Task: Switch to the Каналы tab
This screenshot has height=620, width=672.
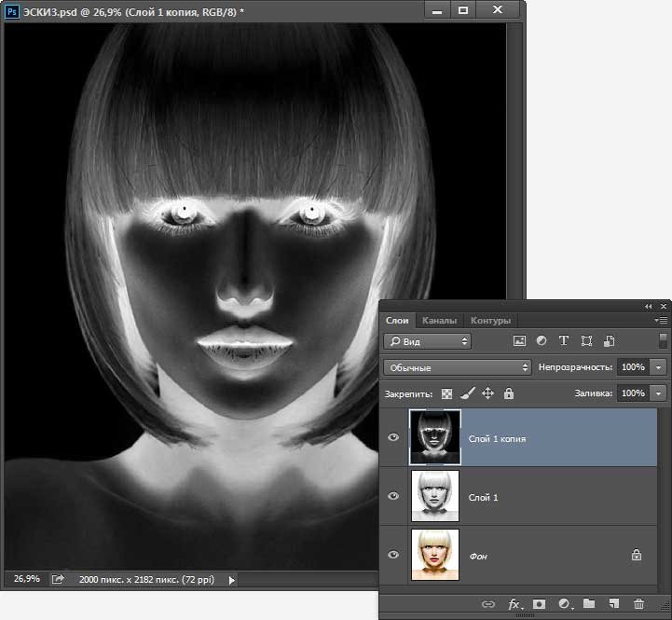Action: (439, 321)
